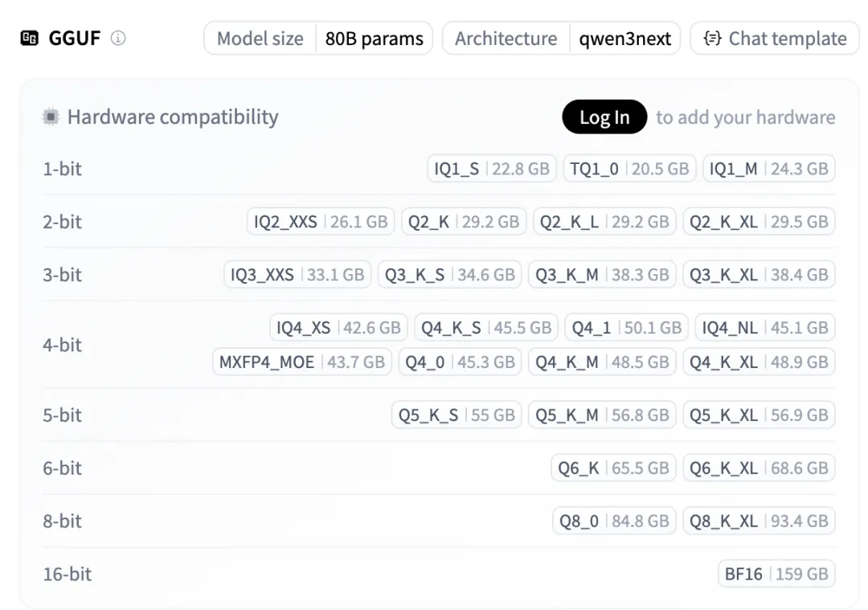Choose the Q4_K_M 48.5 GB quantization

[x=602, y=362]
